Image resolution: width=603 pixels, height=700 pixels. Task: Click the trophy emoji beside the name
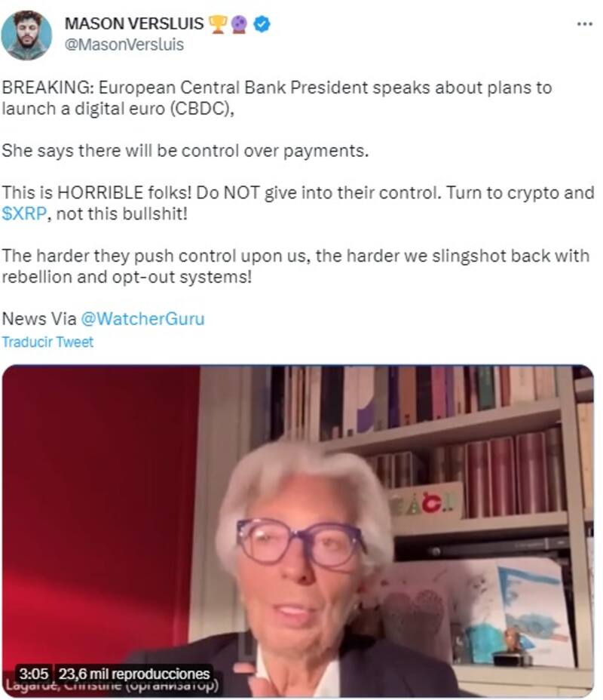click(x=218, y=24)
